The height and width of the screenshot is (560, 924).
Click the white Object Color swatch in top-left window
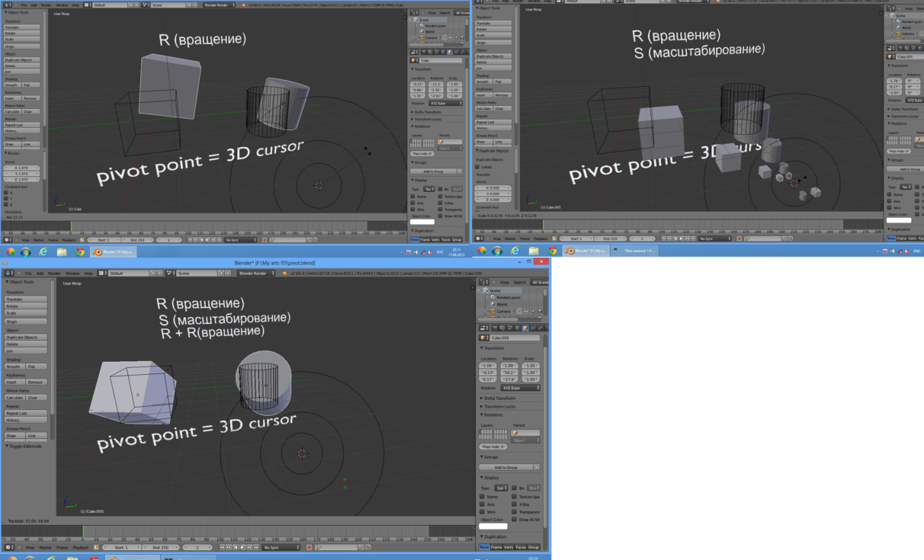tap(422, 222)
